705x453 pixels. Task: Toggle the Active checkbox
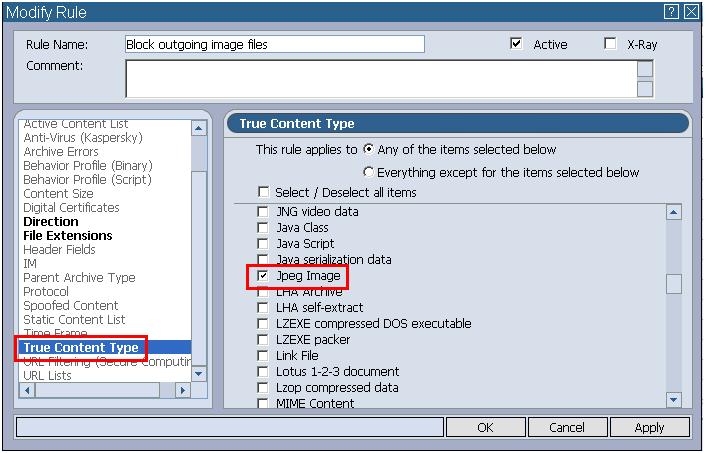tap(516, 44)
